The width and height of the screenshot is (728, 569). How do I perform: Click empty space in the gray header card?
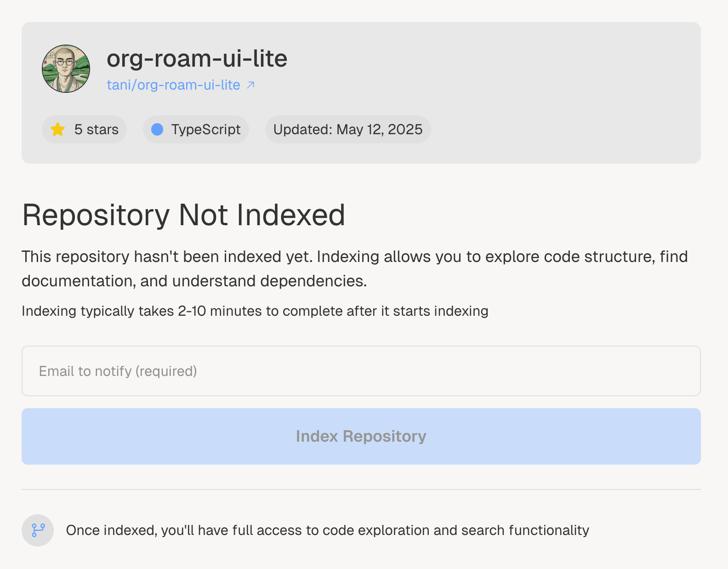[552, 92]
